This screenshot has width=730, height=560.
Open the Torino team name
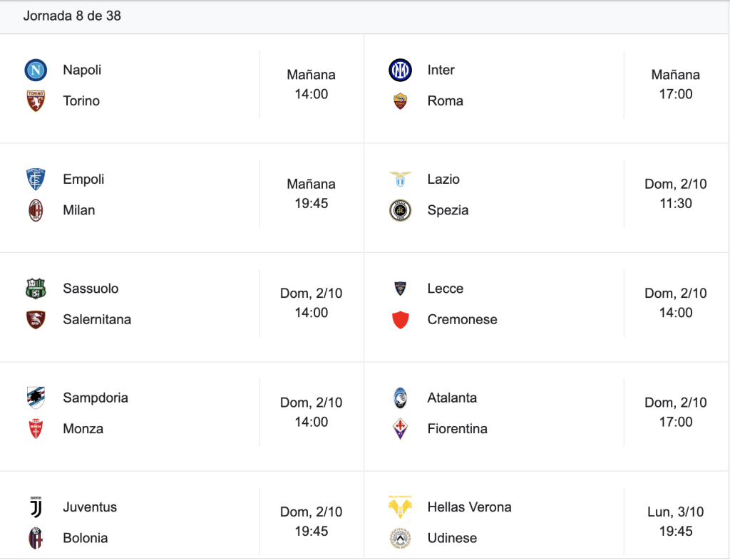81,101
